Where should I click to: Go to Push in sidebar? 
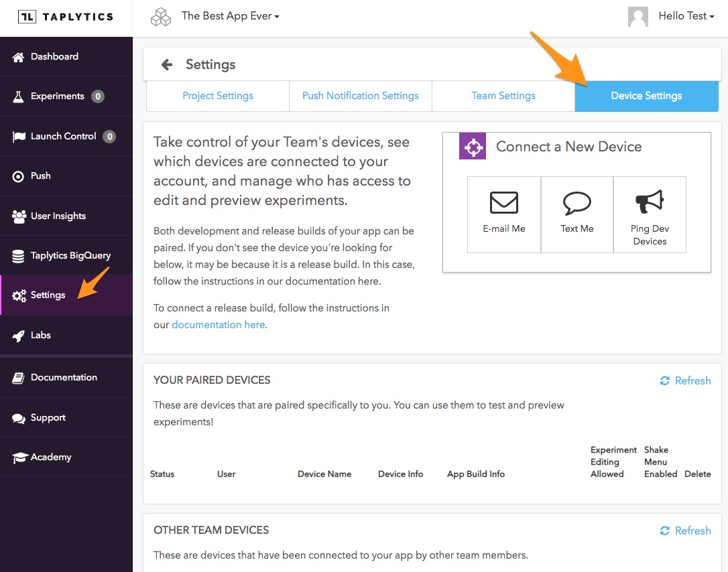(x=66, y=176)
